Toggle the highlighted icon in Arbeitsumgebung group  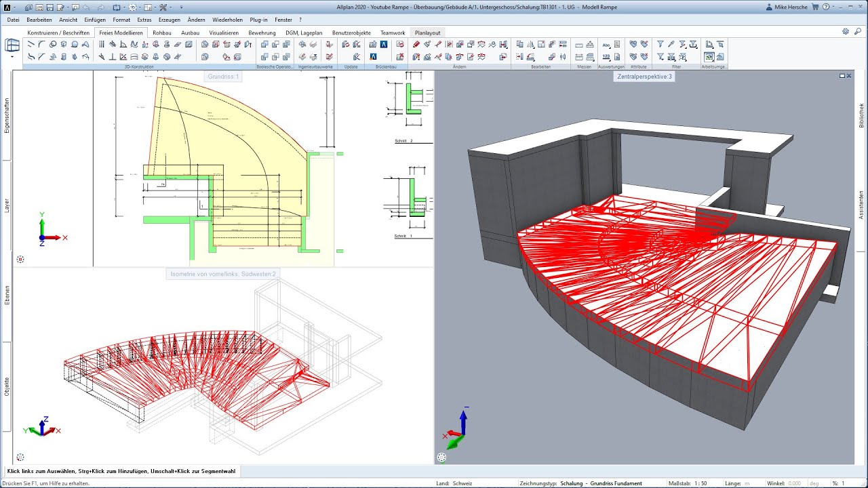pyautogui.click(x=709, y=57)
